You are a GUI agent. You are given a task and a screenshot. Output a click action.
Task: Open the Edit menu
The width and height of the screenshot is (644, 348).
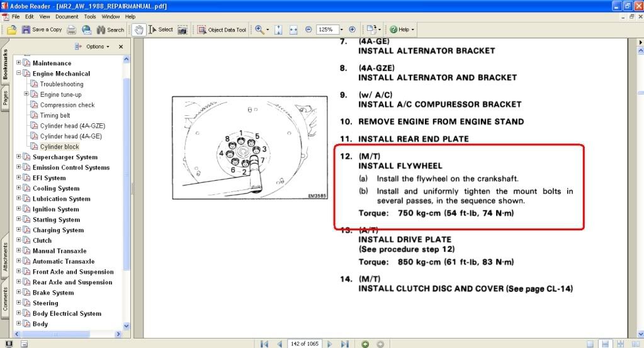[x=29, y=17]
